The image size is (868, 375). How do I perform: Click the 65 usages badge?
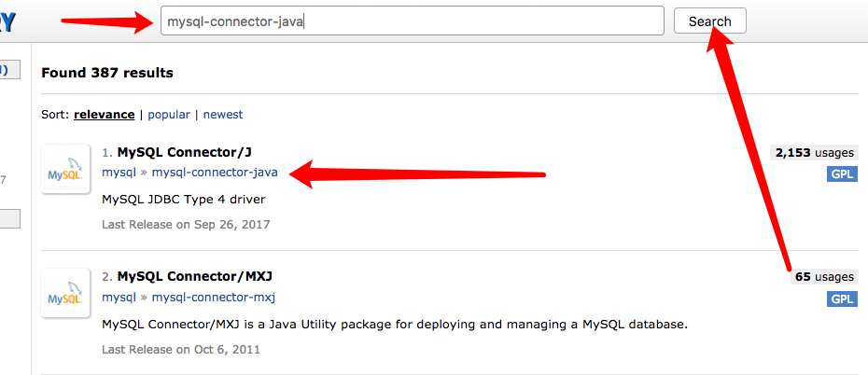(x=824, y=276)
